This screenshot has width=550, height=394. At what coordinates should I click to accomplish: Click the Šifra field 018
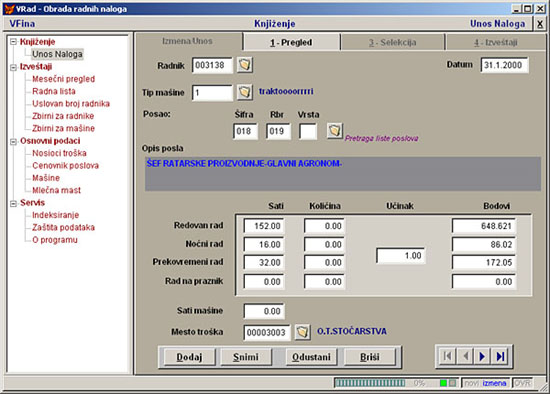[245, 131]
